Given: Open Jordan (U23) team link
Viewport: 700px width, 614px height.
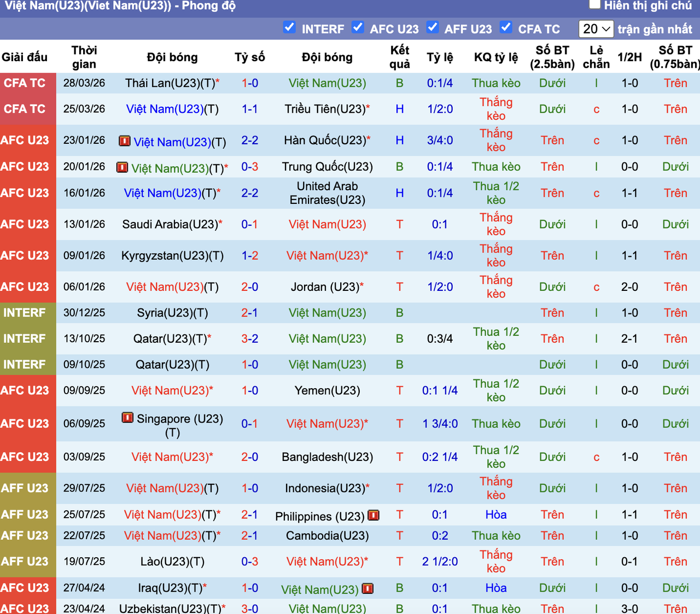Looking at the screenshot, I should click(325, 286).
